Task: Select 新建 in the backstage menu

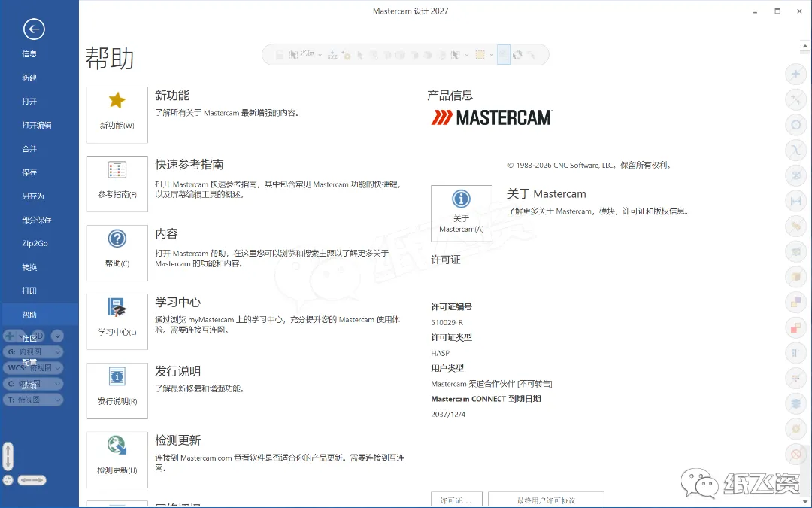Action: (29, 78)
